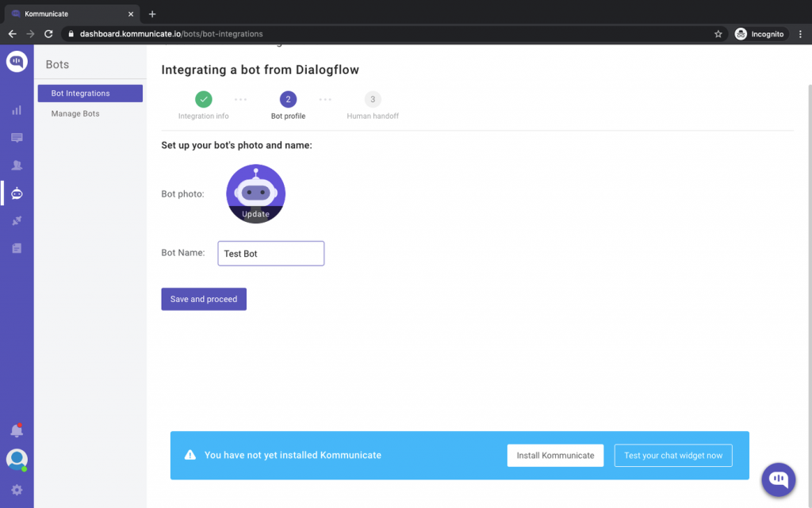Click the Install Kommunicate button
This screenshot has width=812, height=508.
coord(555,456)
